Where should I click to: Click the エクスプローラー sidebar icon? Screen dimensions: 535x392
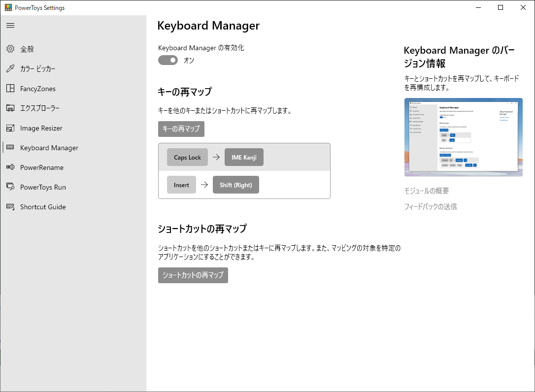pyautogui.click(x=10, y=108)
